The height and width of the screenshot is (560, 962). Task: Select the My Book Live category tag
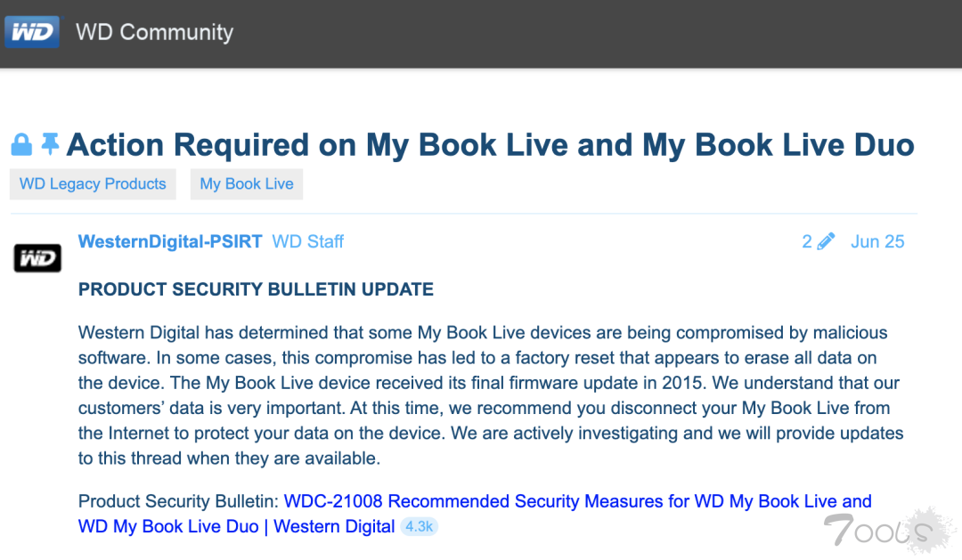click(247, 184)
